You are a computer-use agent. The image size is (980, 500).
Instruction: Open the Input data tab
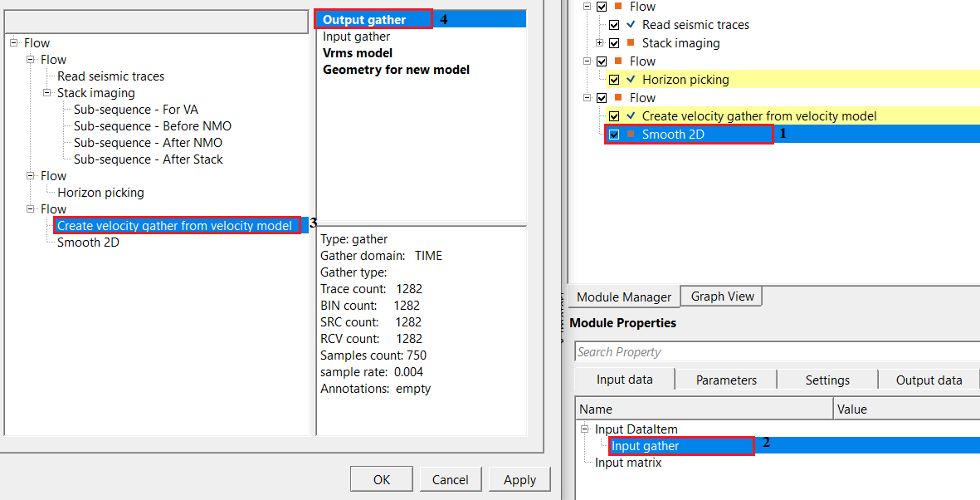pyautogui.click(x=624, y=380)
